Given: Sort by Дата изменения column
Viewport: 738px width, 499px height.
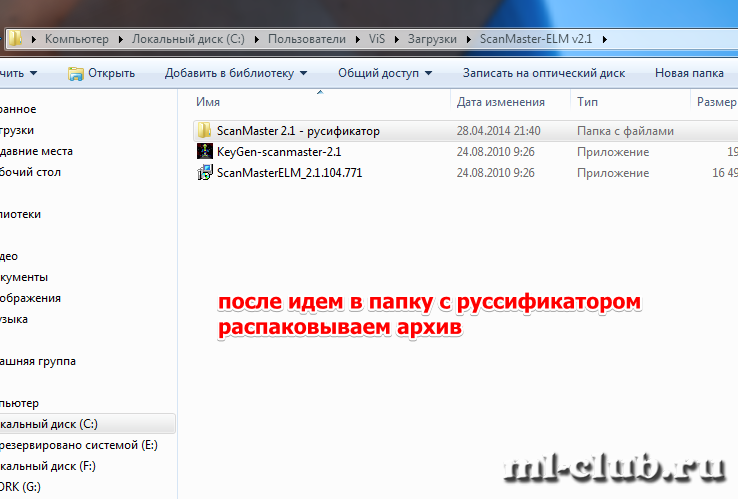Looking at the screenshot, I should (500, 102).
